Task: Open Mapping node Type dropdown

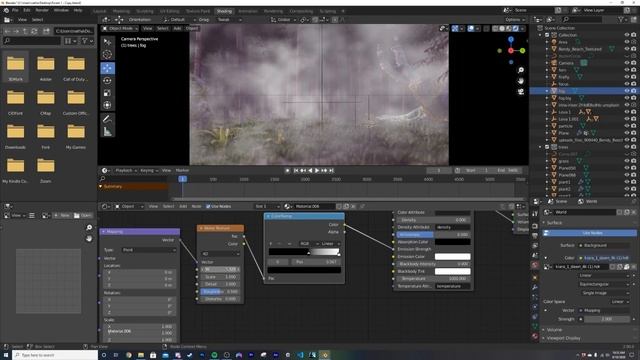Action: coord(149,250)
